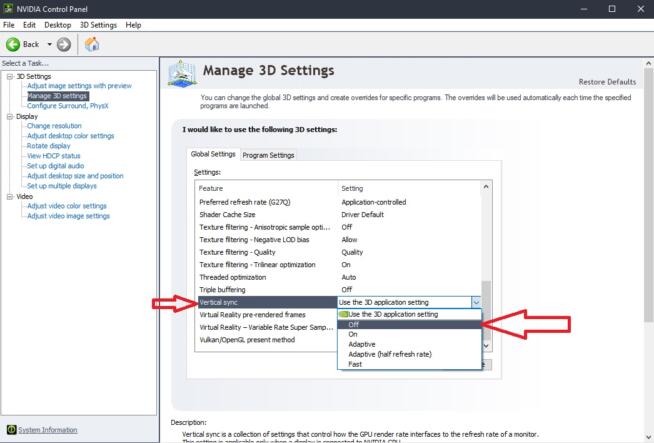Click the settings list scroll-up arrow
Screen dimensions: 654x443
486,187
